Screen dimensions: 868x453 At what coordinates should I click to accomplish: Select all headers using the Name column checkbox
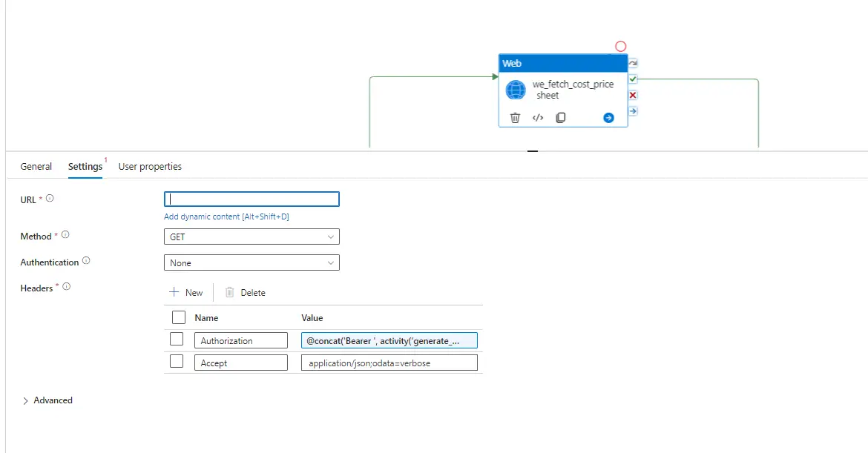pyautogui.click(x=178, y=317)
